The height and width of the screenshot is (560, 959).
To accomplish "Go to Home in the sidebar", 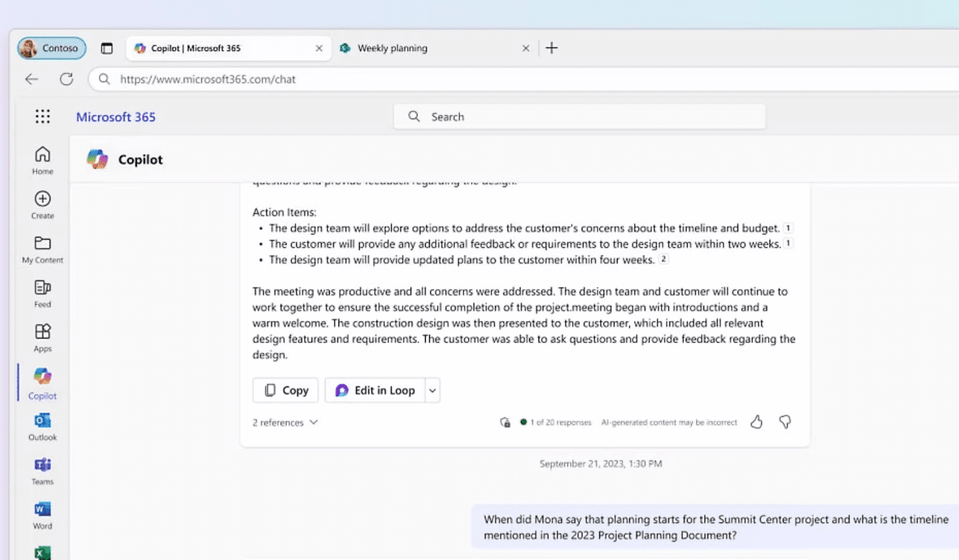I will click(43, 161).
